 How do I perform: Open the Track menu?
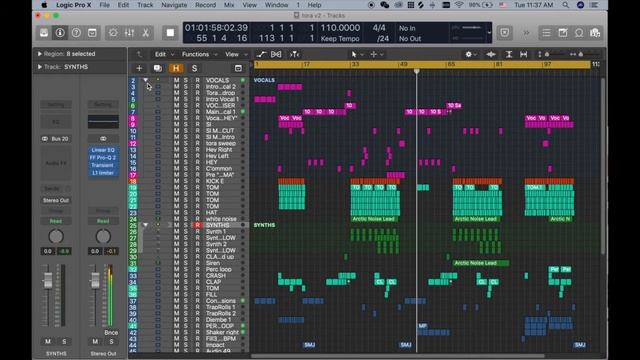(145, 5)
